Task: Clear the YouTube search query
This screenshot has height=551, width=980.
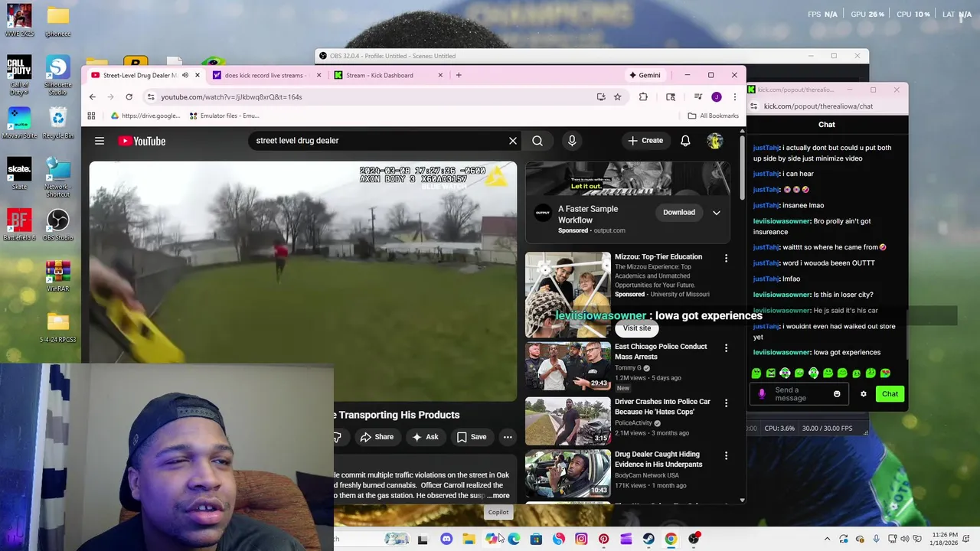Action: pos(513,141)
